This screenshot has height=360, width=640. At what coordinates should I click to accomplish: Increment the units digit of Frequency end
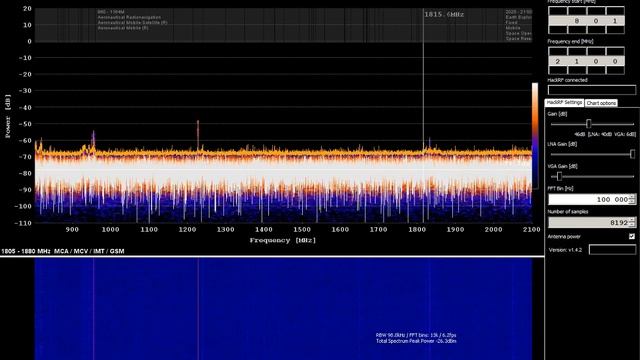(615, 51)
